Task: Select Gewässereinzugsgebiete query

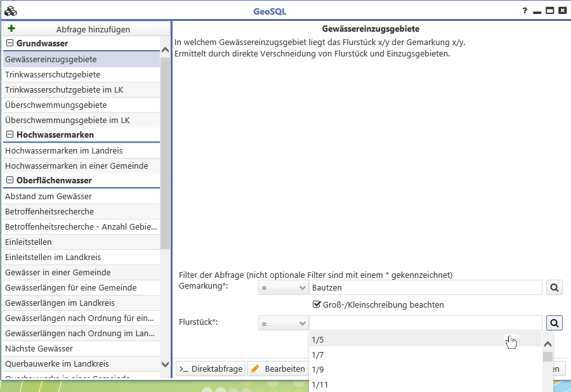Action: pyautogui.click(x=82, y=60)
